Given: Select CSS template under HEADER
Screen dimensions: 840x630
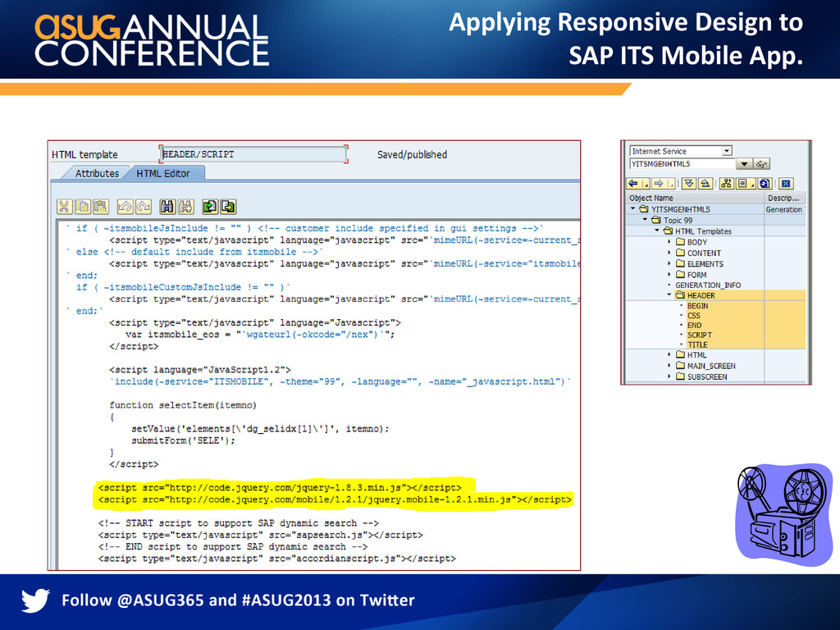Looking at the screenshot, I should (x=694, y=316).
